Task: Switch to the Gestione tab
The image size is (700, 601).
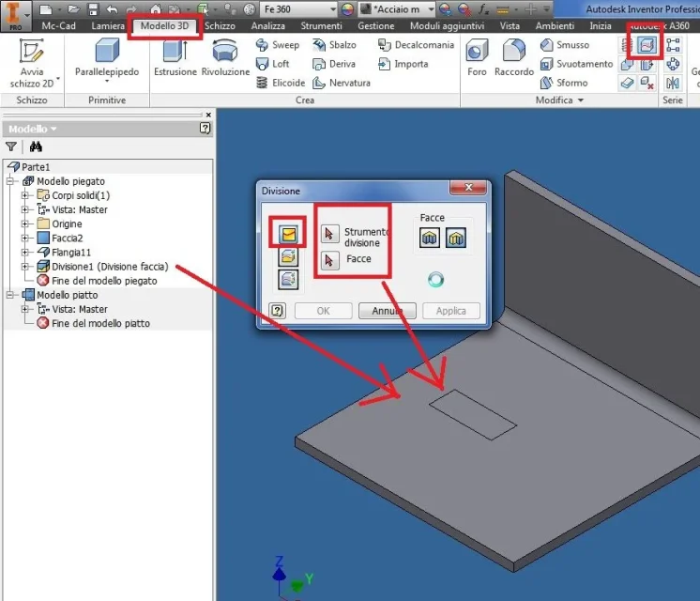Action: [x=376, y=26]
